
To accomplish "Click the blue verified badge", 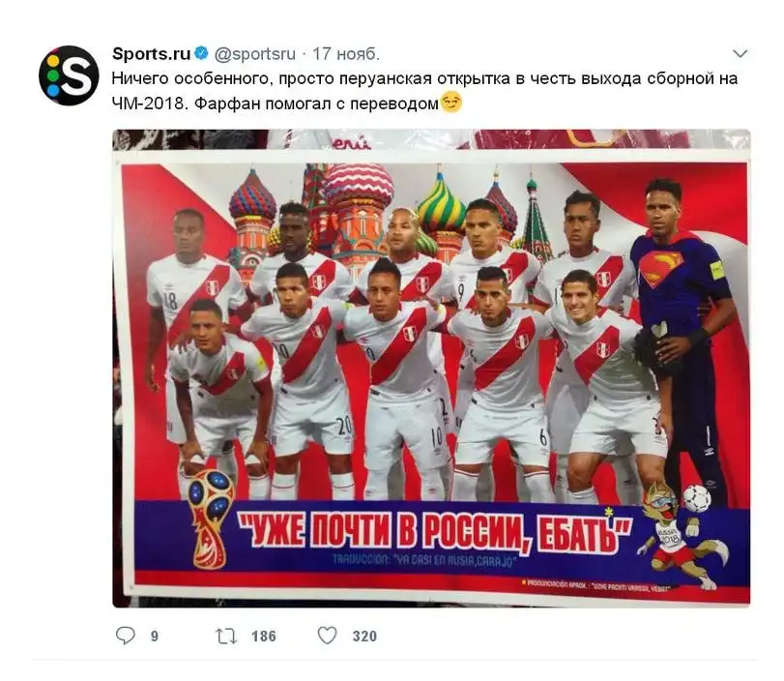I will (201, 52).
